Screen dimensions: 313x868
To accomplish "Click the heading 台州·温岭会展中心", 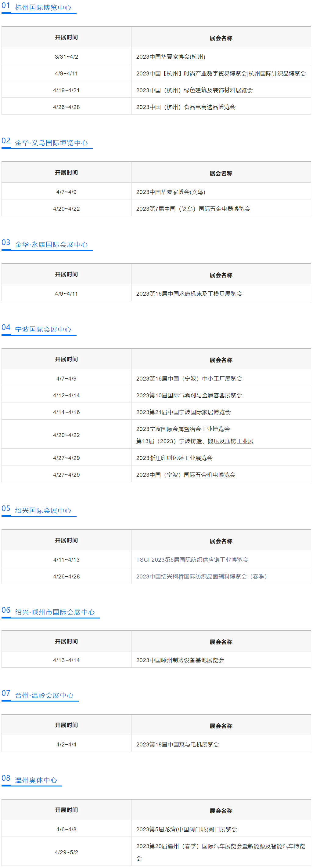I will point(44,695).
